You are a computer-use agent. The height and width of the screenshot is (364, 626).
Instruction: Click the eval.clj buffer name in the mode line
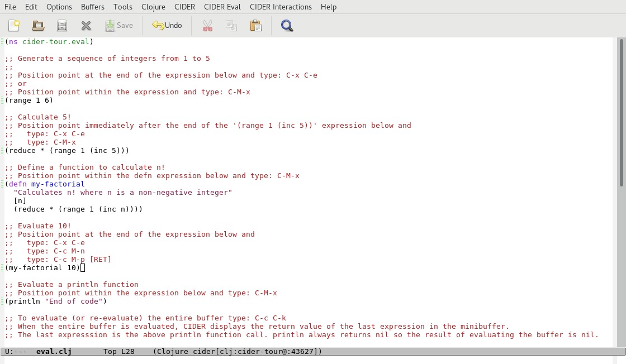(x=54, y=351)
